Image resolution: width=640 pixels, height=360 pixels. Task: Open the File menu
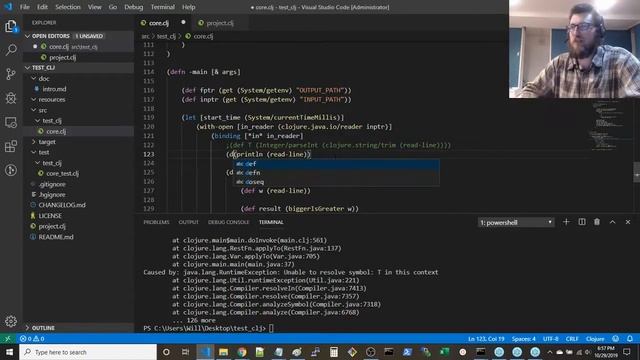coord(24,7)
